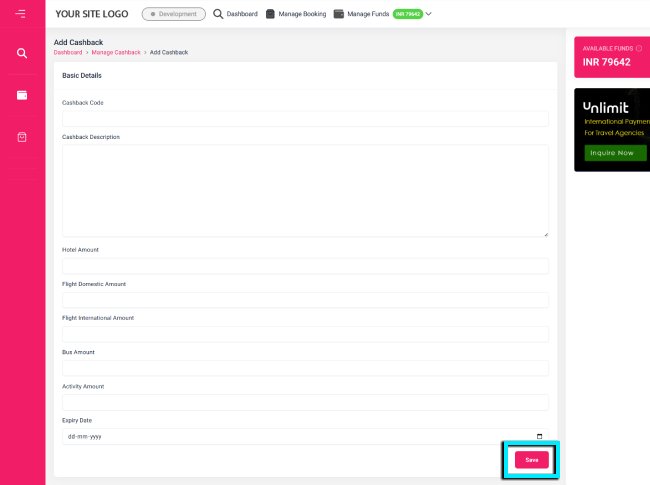The height and width of the screenshot is (485, 650).
Task: Open Manage Funds in top navigation
Action: 368,14
